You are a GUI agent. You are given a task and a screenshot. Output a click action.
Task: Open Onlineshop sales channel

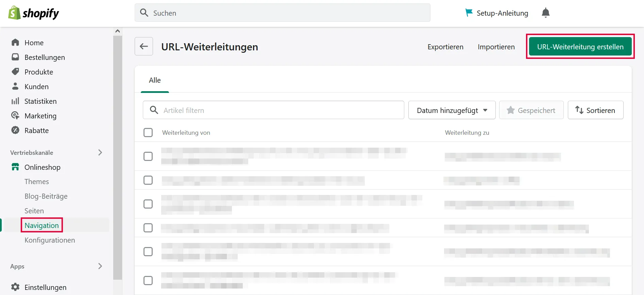click(x=43, y=167)
